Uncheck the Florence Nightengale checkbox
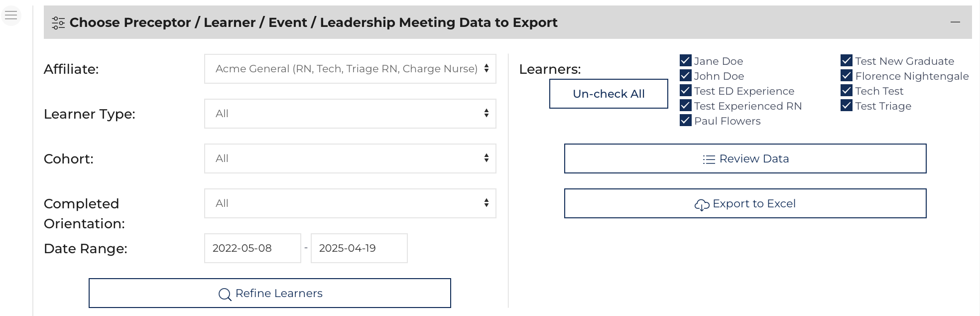The image size is (980, 316). (847, 76)
